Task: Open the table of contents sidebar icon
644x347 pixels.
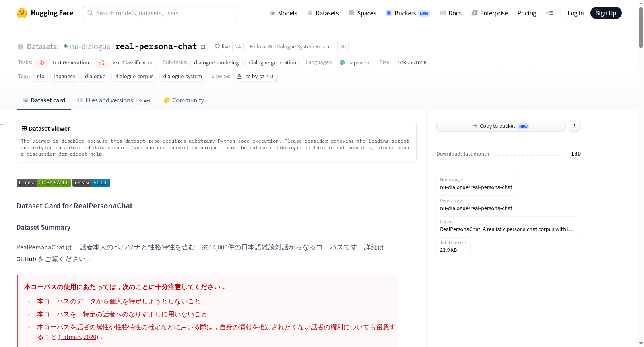Action: click(x=2, y=125)
